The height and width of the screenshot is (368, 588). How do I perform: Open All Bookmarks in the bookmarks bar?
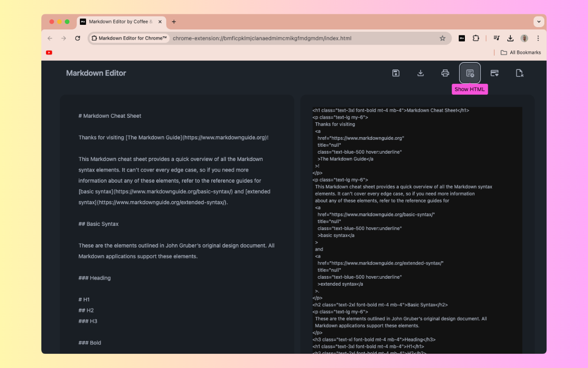tap(520, 52)
